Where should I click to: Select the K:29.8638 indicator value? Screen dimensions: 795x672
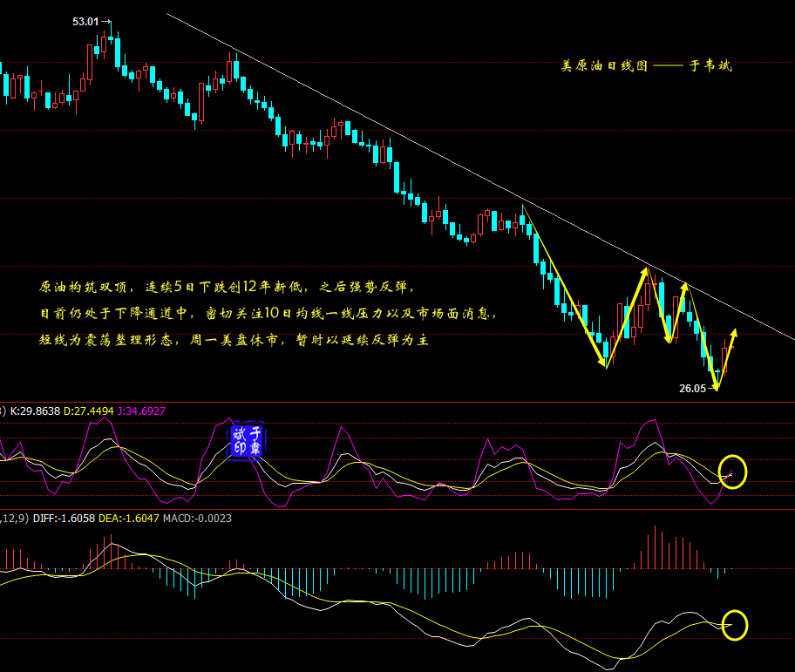(x=37, y=411)
